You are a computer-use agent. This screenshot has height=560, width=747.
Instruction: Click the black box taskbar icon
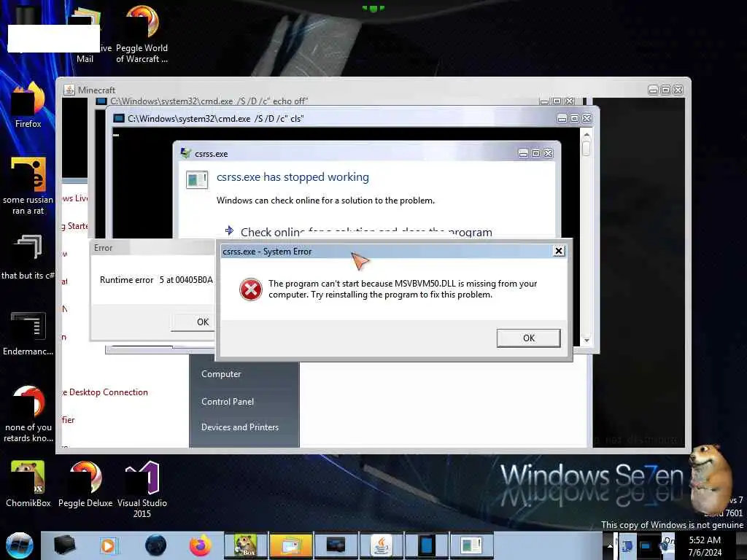point(64,545)
